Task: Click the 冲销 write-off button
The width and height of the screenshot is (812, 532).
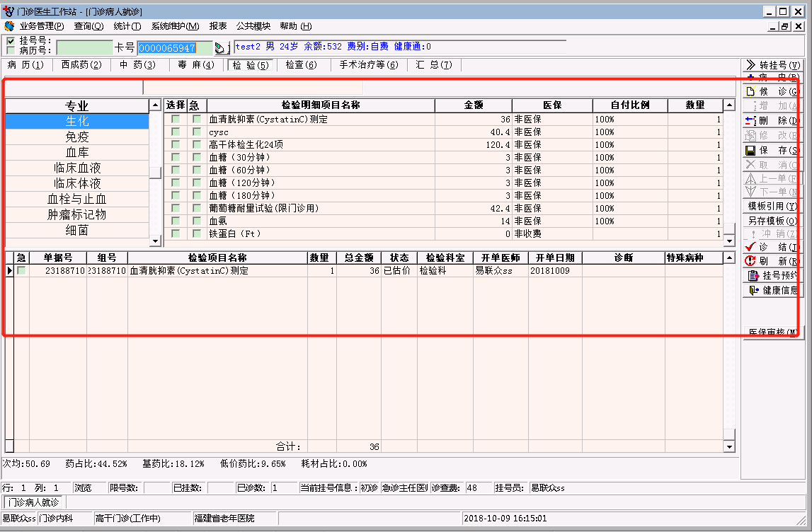Action: pos(772,234)
